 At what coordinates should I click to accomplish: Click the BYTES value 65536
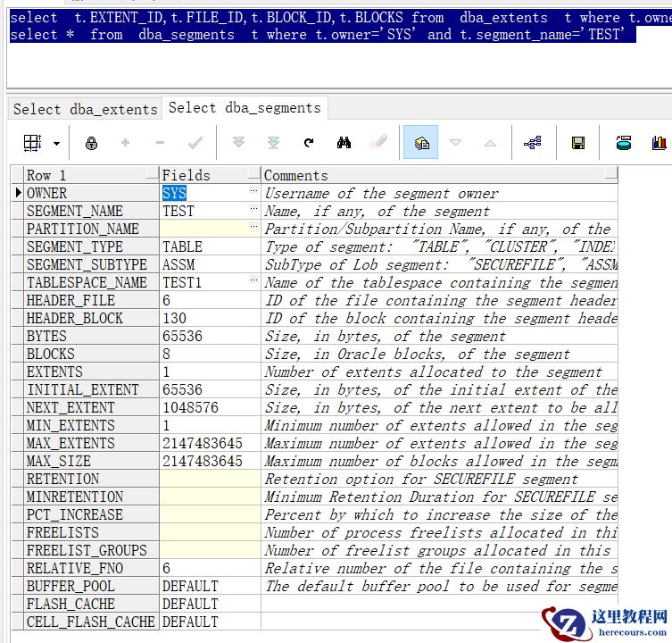coord(182,336)
